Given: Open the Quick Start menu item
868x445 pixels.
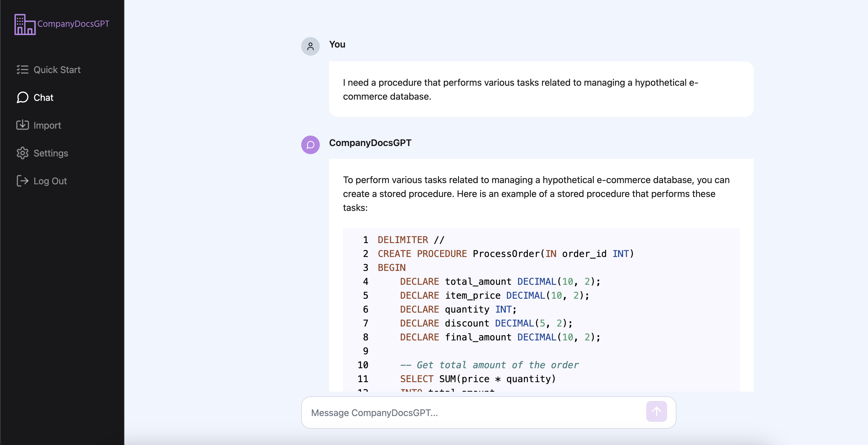Looking at the screenshot, I should (x=57, y=70).
